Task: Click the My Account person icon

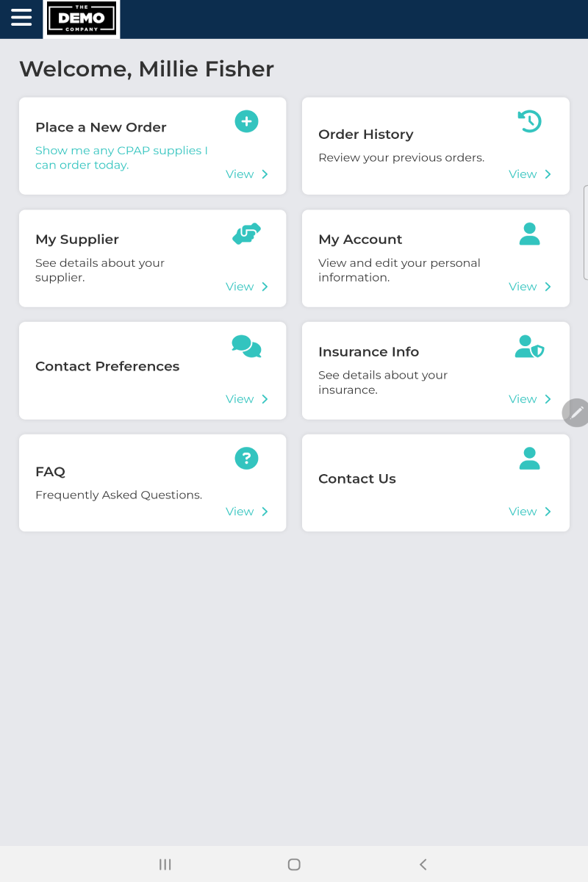Action: (x=529, y=234)
